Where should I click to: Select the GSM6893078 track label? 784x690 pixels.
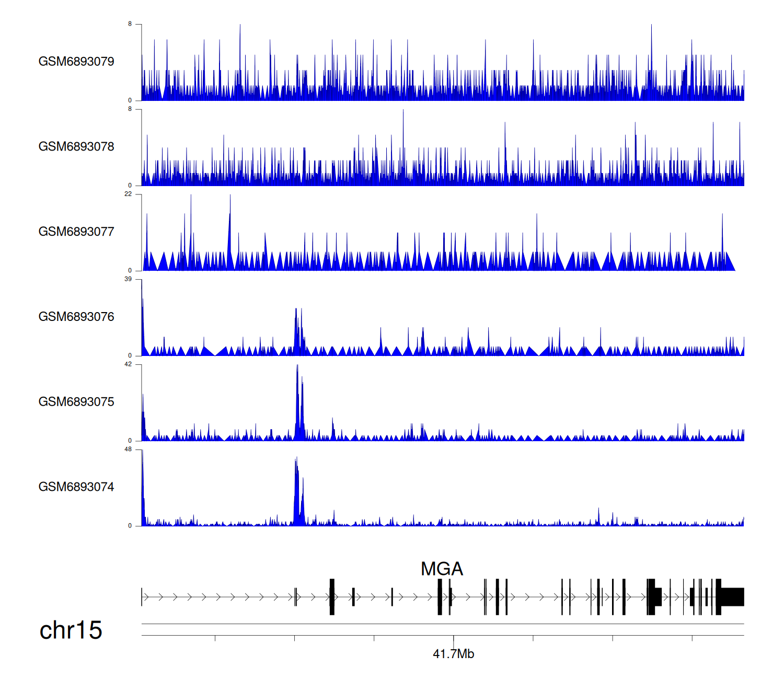pos(76,147)
